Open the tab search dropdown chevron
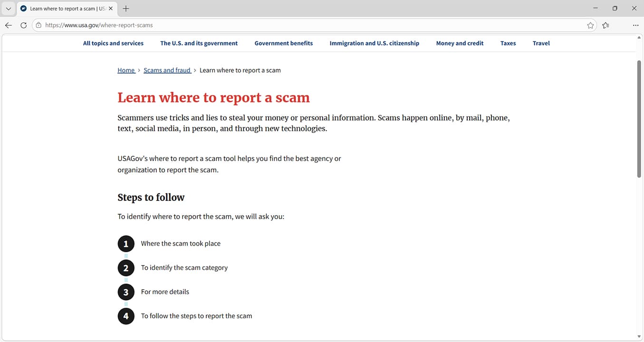 [x=8, y=9]
